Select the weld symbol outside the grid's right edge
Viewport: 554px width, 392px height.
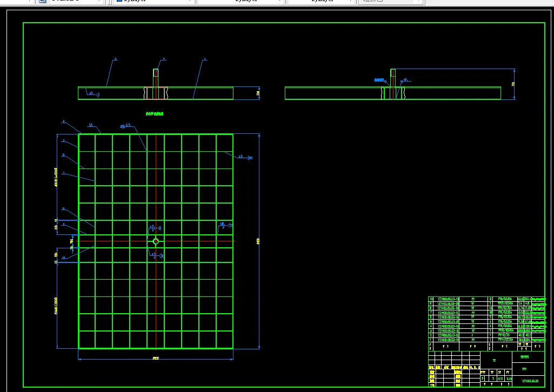tap(245, 157)
